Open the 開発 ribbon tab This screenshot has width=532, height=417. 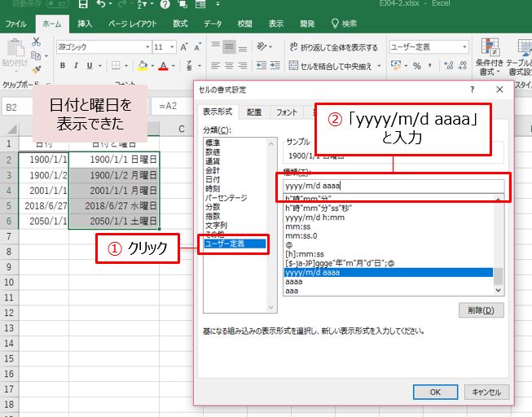coord(307,24)
